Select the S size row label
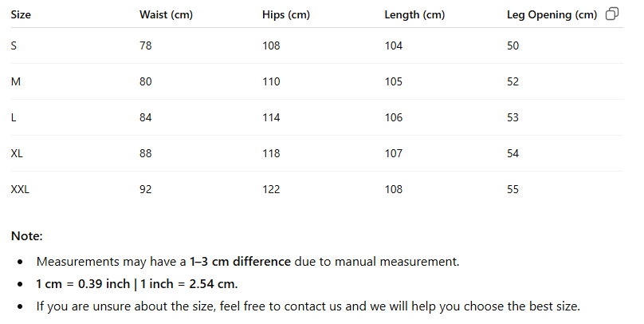644x324 pixels. (x=14, y=45)
